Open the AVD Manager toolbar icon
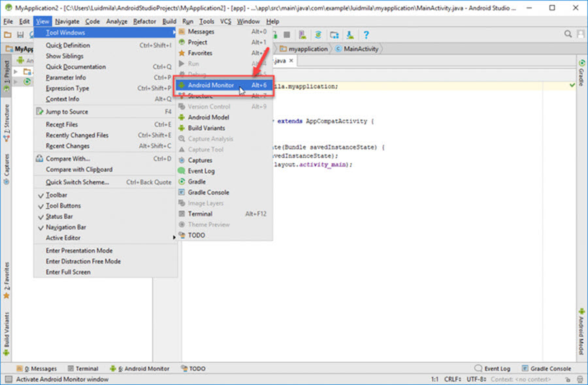Viewport: 588px width, 385px height. pyautogui.click(x=302, y=35)
